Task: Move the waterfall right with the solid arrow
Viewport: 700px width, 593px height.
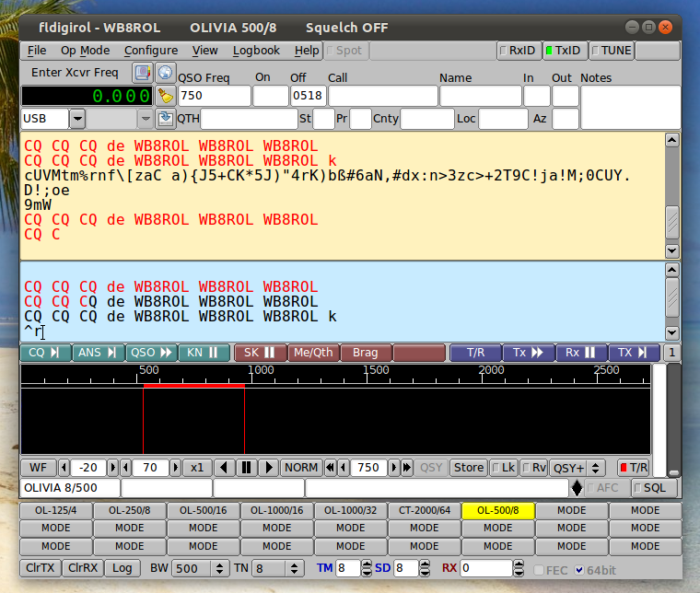Action: [x=268, y=468]
